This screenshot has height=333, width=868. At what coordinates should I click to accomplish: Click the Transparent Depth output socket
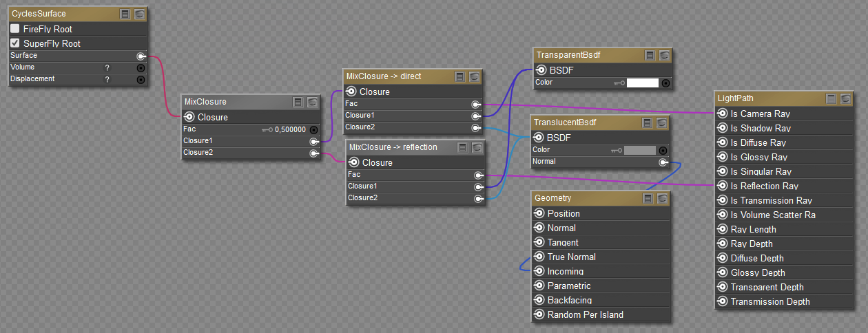point(723,287)
